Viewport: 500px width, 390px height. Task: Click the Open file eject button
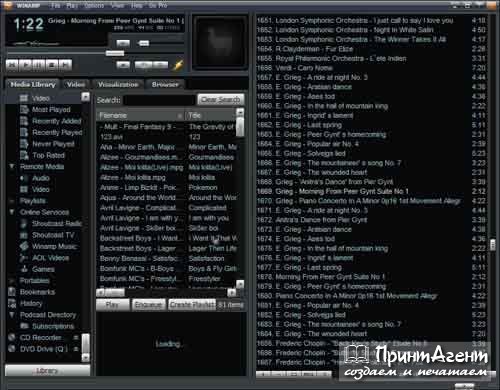123,65
